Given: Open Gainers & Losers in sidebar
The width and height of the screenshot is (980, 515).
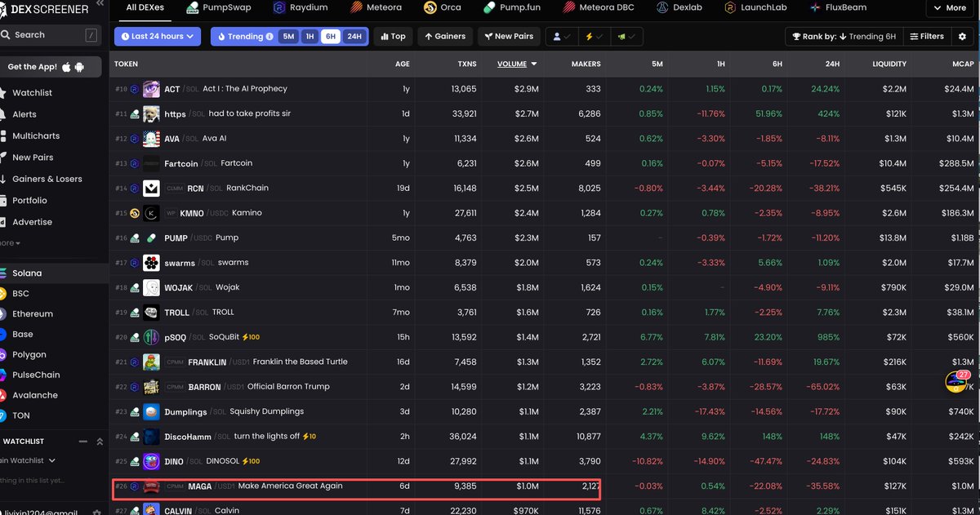Looking at the screenshot, I should point(47,179).
